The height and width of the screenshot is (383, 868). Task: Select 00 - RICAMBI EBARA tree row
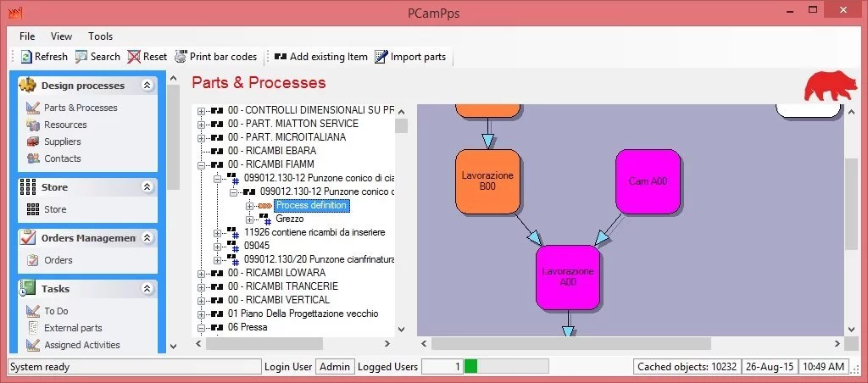[272, 151]
